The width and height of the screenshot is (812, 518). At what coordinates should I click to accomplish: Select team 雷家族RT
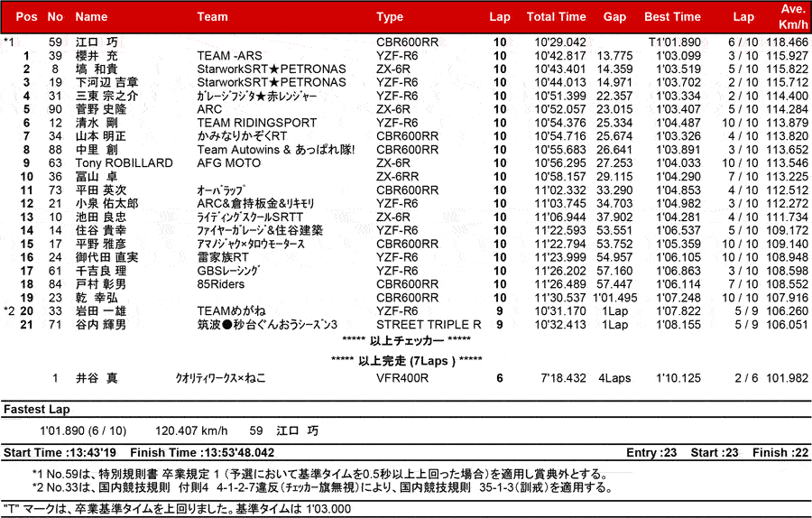223,257
